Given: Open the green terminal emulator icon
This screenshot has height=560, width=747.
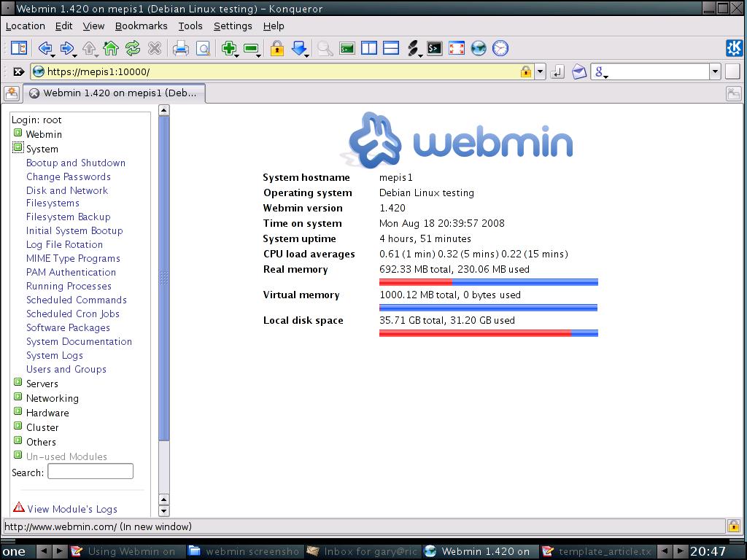Looking at the screenshot, I should point(347,48).
